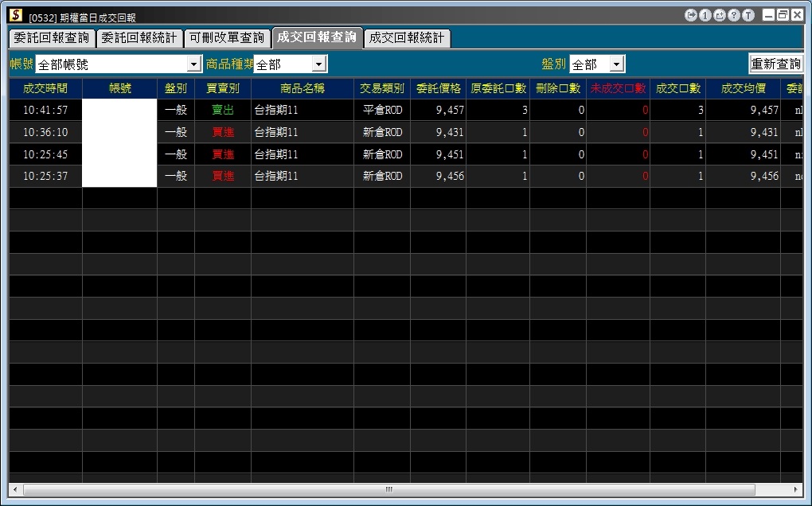Restore down the 期權當日成交回報 window
This screenshot has width=812, height=506.
coord(783,15)
